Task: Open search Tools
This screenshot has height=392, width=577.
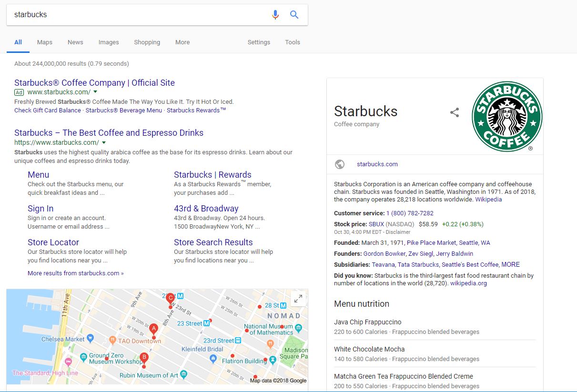Action: [293, 42]
